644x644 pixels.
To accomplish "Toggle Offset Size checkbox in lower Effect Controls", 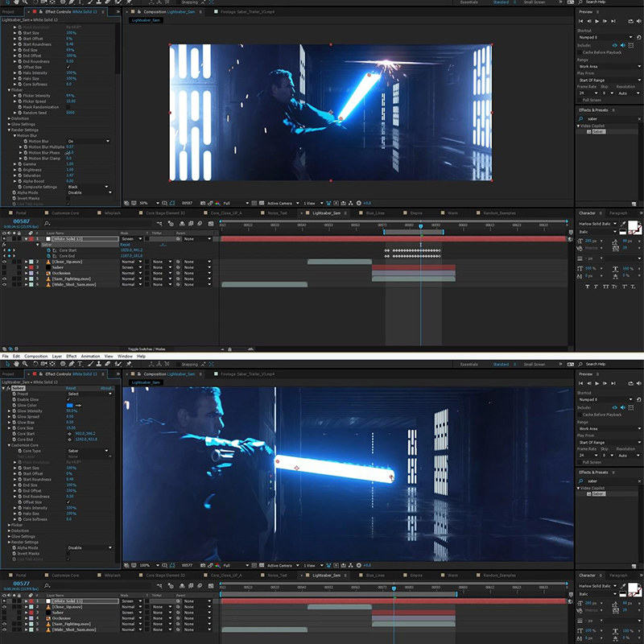I will pos(68,502).
